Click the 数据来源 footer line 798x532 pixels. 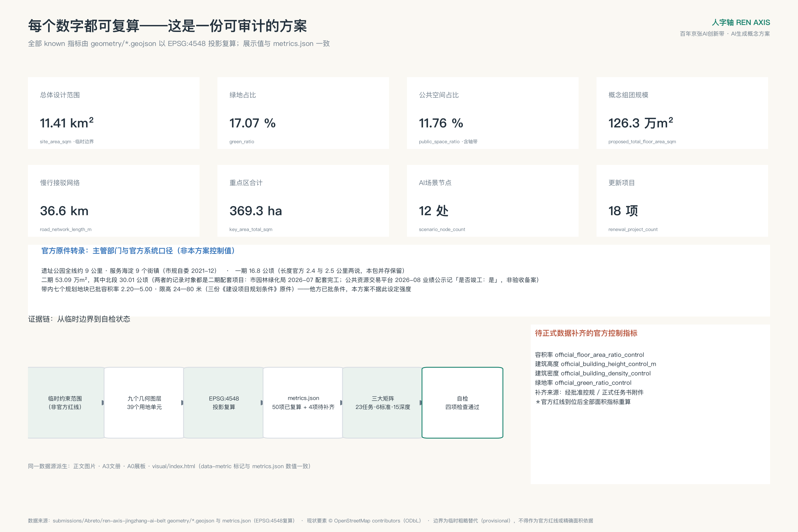311,520
